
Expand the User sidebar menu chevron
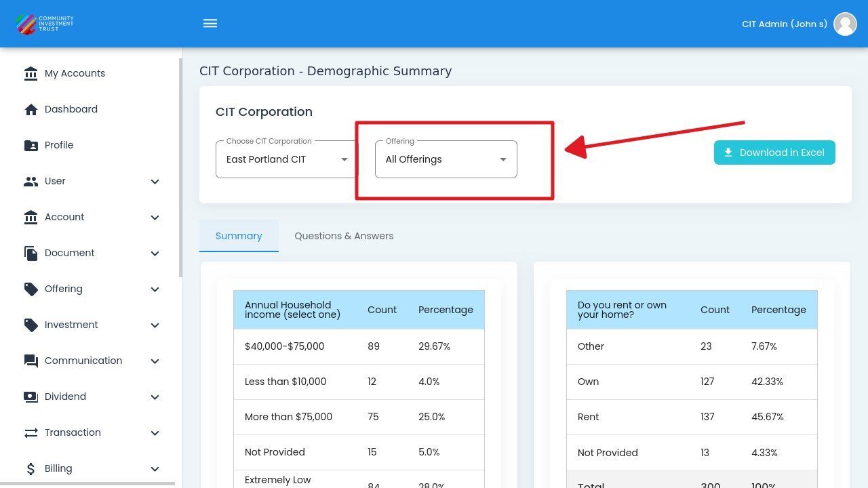[155, 182]
